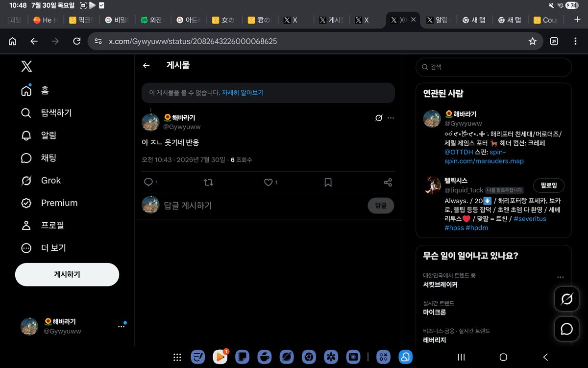Open the tab switcher showing 39

[554, 41]
